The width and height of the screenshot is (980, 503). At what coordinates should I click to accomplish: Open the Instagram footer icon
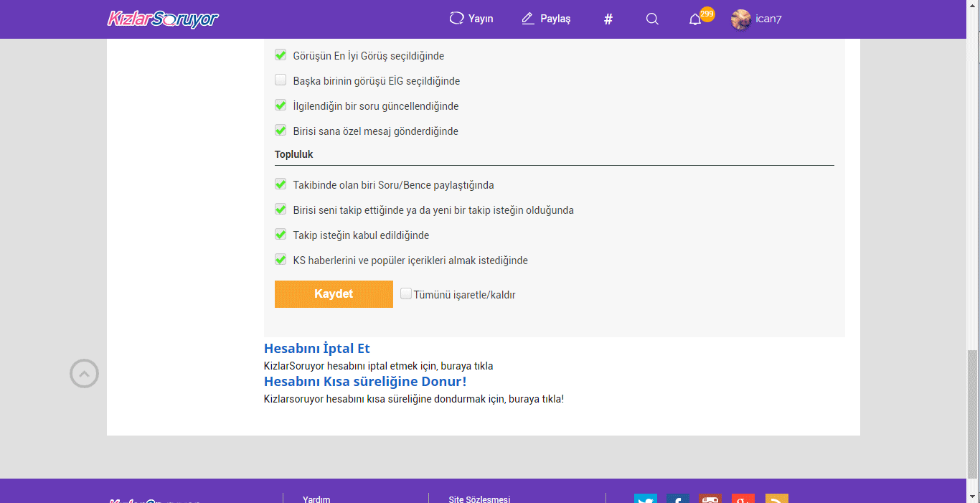(x=710, y=499)
